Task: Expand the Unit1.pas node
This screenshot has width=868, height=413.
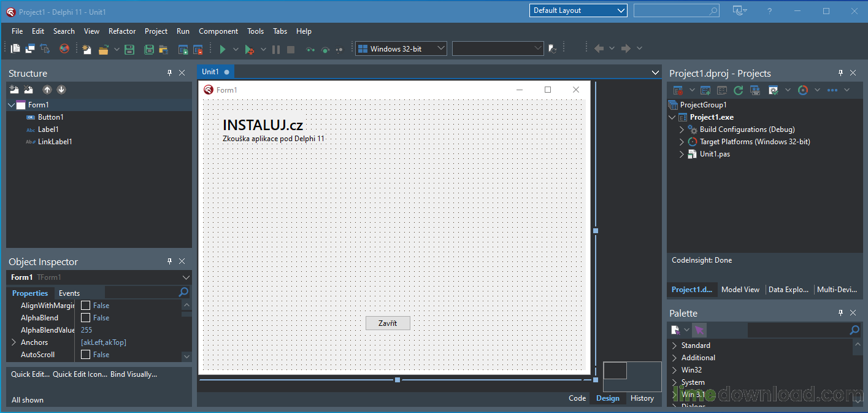Action: click(682, 154)
